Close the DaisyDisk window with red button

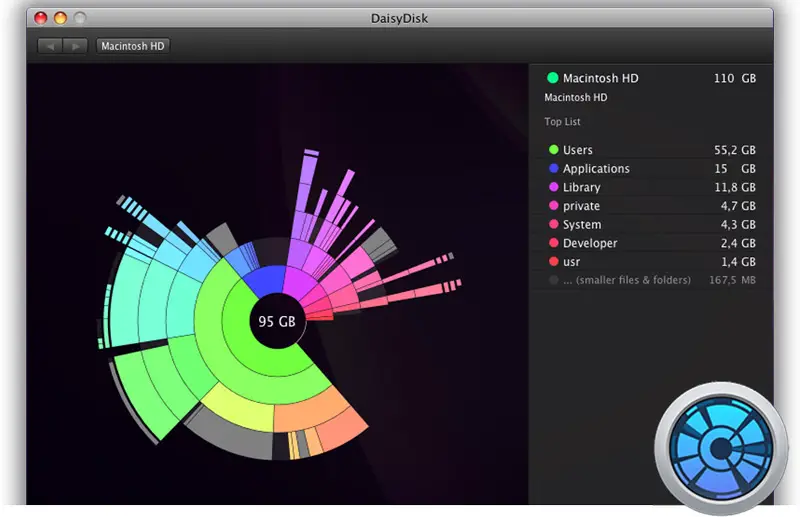[41, 18]
